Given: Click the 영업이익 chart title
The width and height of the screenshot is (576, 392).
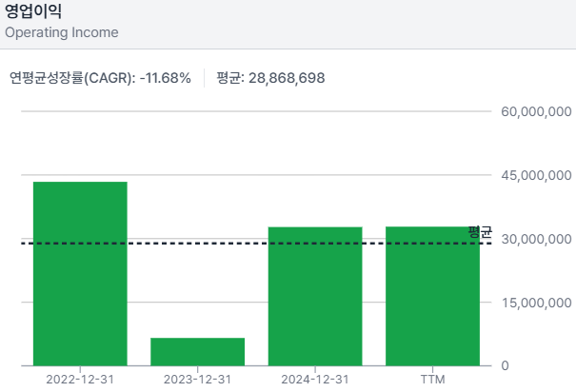Looking at the screenshot, I should coord(31,11).
